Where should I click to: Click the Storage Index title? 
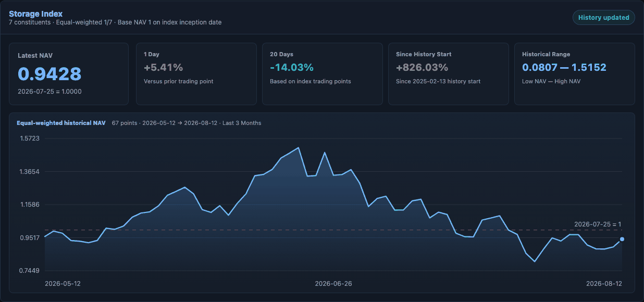point(35,14)
